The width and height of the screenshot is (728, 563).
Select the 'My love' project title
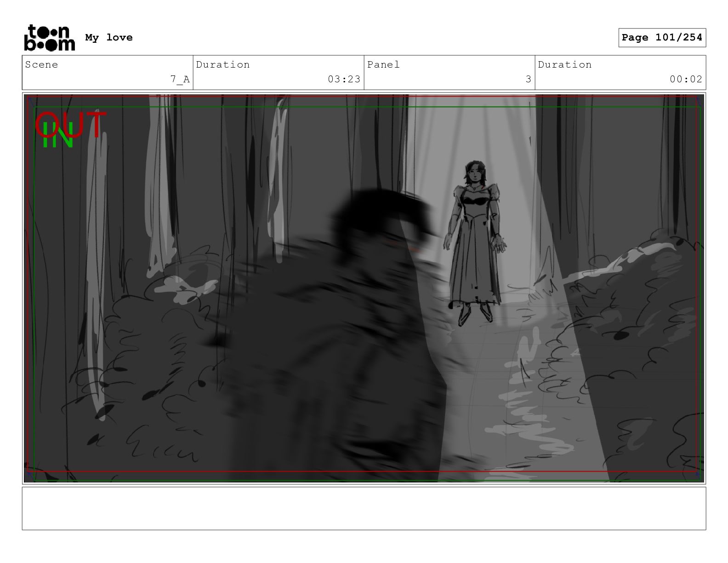tap(109, 38)
